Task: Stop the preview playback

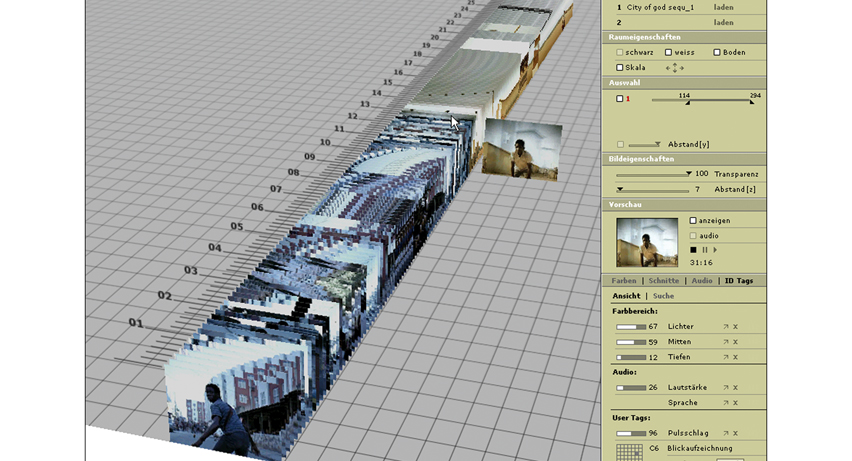Action: click(x=693, y=250)
